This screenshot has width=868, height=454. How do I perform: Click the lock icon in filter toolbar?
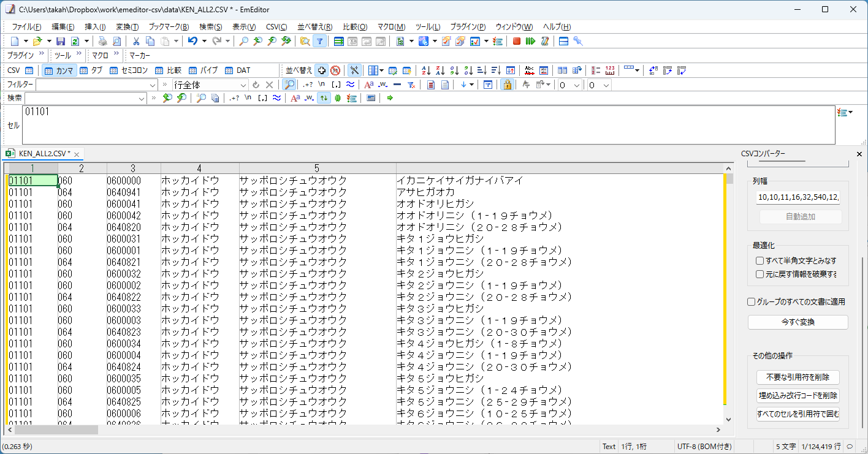point(506,85)
